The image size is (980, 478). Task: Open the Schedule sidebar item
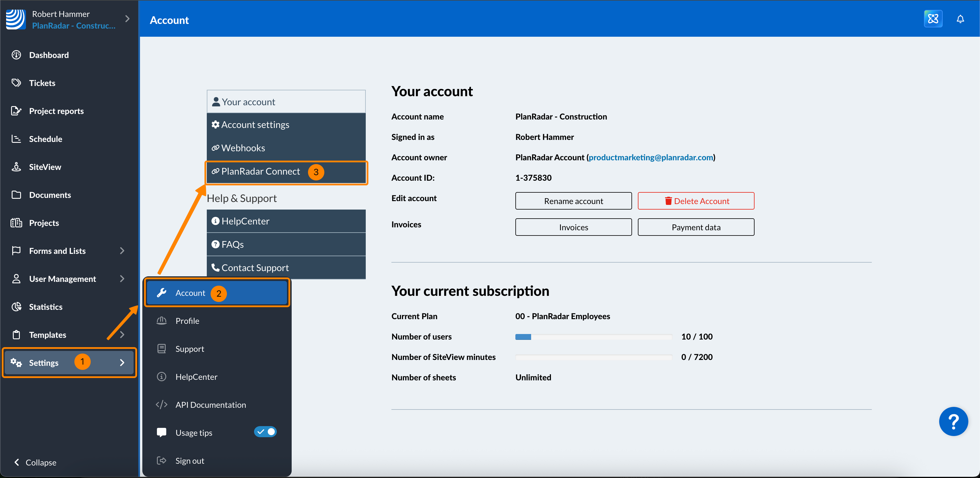click(x=45, y=139)
